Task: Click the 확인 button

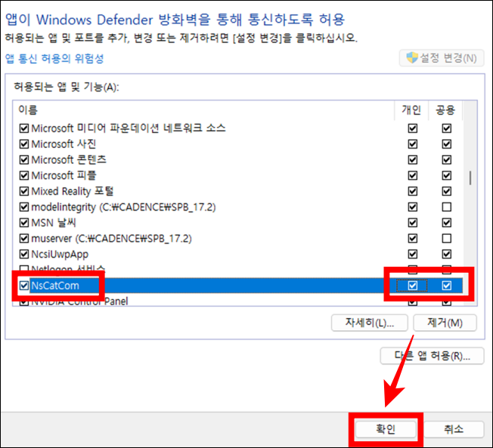Action: (x=386, y=429)
